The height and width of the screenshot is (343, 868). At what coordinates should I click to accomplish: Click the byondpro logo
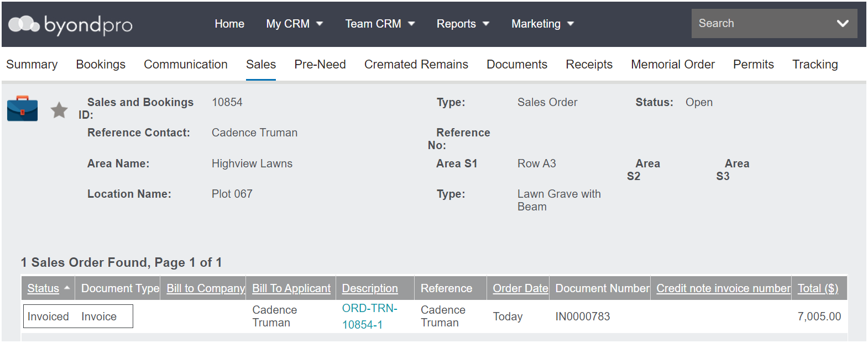pos(70,24)
